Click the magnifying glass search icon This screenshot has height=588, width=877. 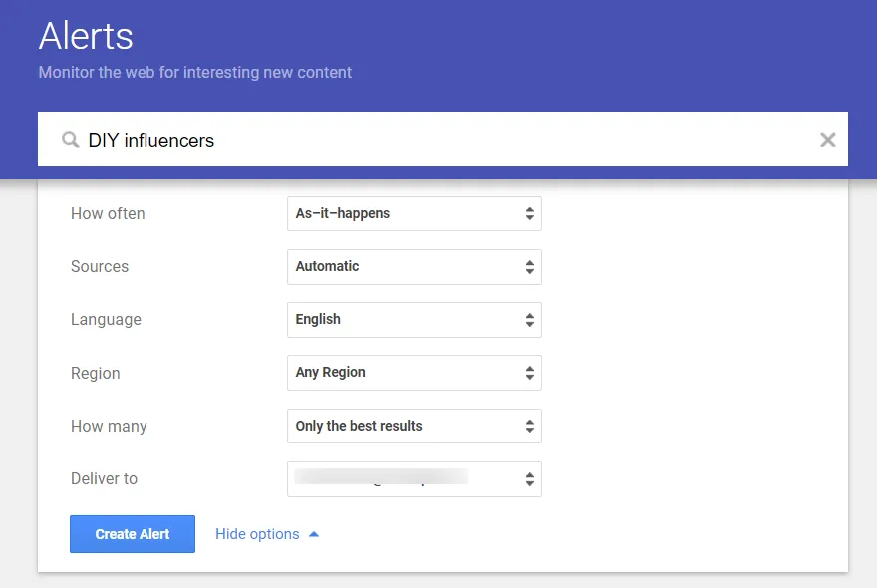[x=70, y=140]
